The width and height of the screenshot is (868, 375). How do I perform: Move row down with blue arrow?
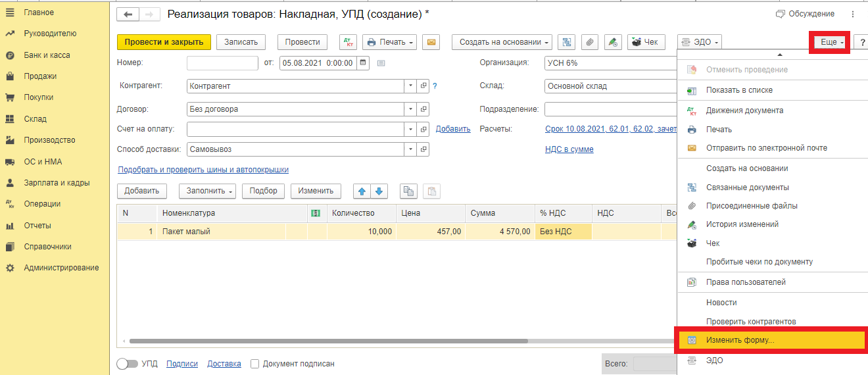click(379, 191)
